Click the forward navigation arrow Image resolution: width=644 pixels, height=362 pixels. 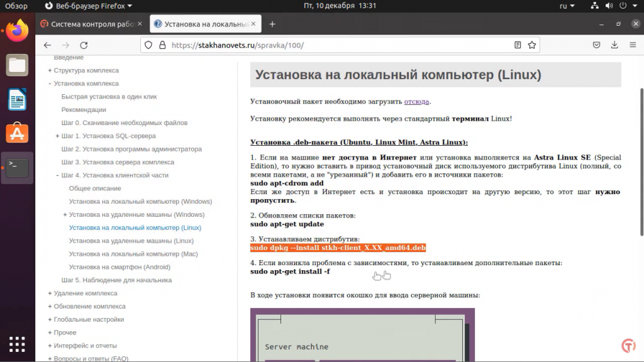(x=65, y=45)
